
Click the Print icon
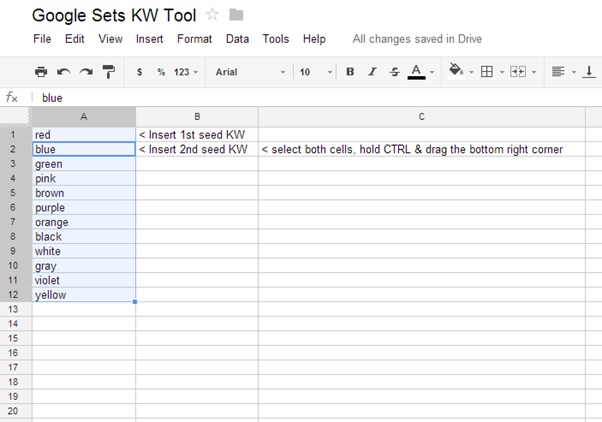pyautogui.click(x=41, y=72)
